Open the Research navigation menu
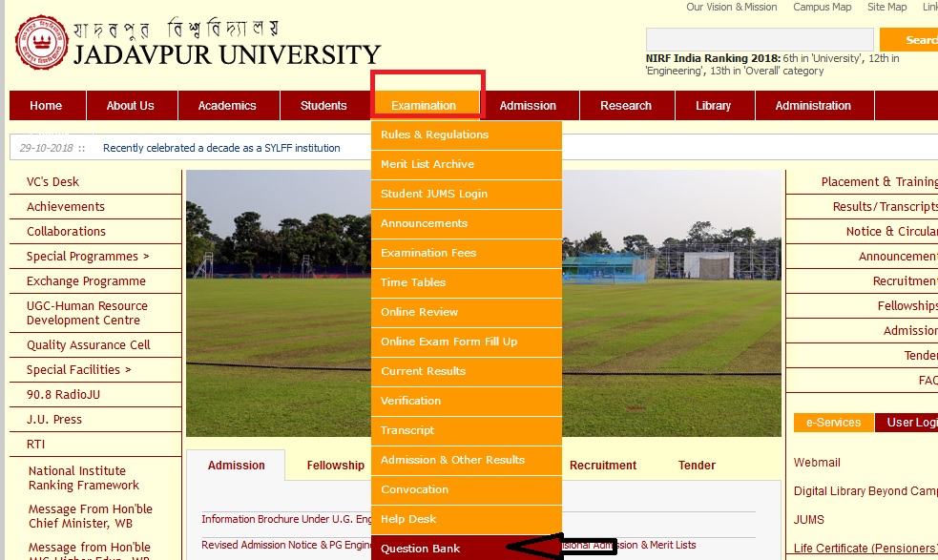The image size is (938, 560). click(626, 105)
